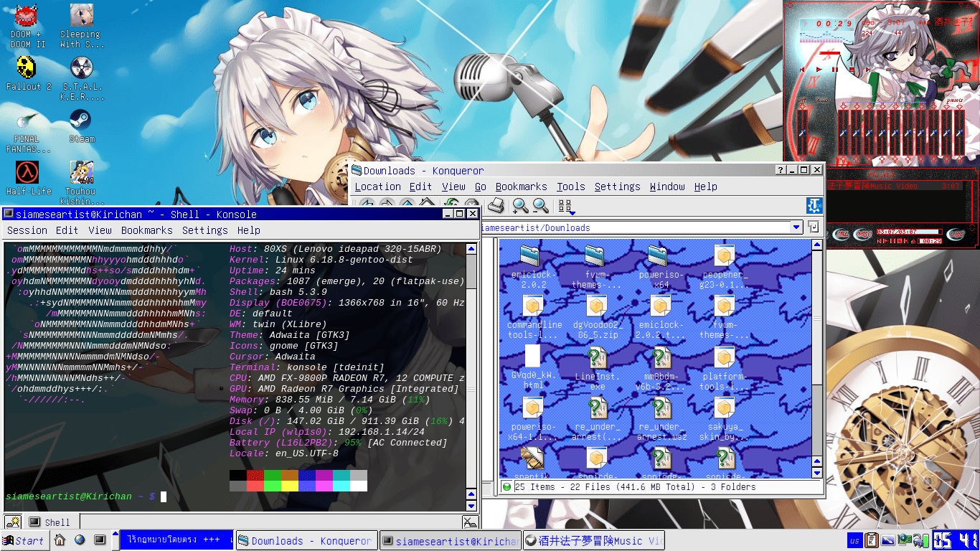Click the zoom in magnifier icon
Image resolution: width=980 pixels, height=551 pixels.
pos(520,207)
